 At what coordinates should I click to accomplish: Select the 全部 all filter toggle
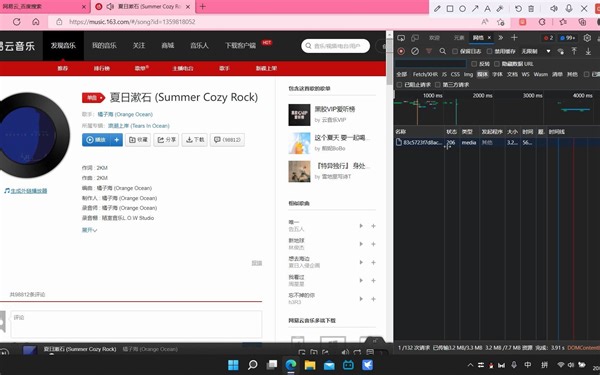(x=402, y=74)
